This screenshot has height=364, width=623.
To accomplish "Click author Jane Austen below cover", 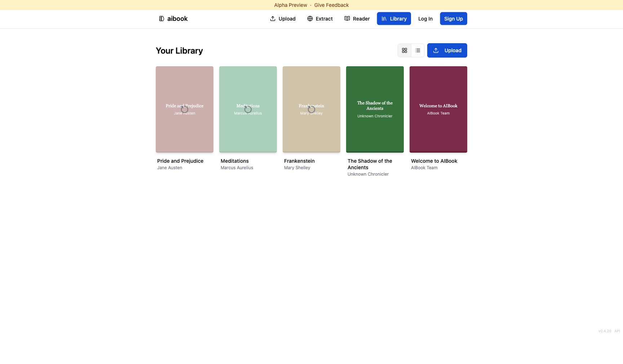I will (x=169, y=168).
